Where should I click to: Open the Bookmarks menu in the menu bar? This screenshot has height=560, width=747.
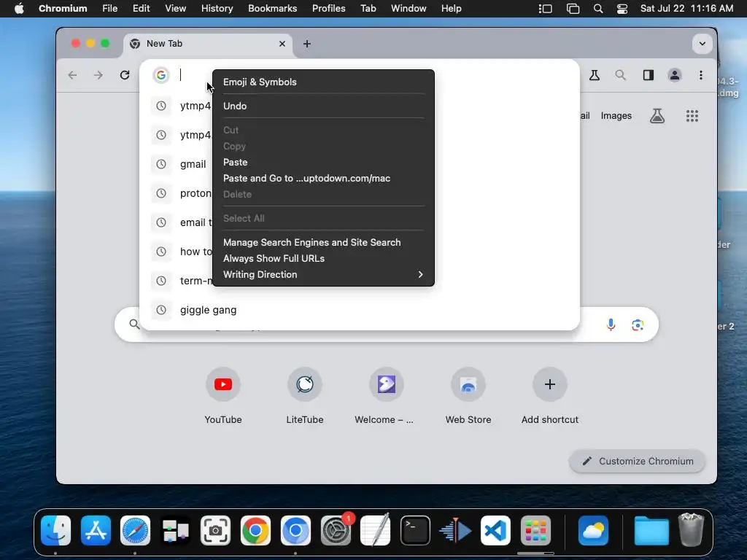coord(273,9)
